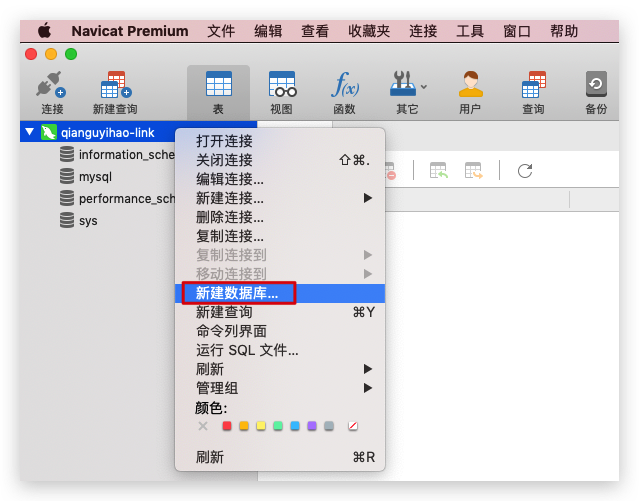
Task: Click the information_schema database icon
Action: (x=67, y=154)
